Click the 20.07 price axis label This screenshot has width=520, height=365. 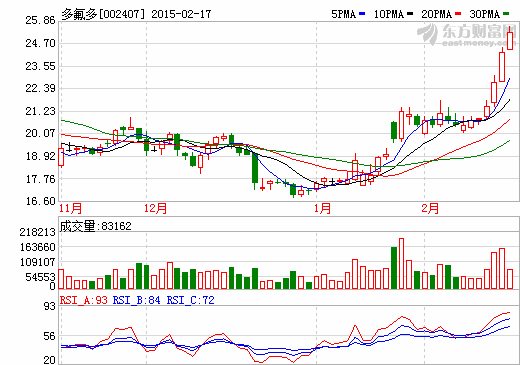point(40,133)
